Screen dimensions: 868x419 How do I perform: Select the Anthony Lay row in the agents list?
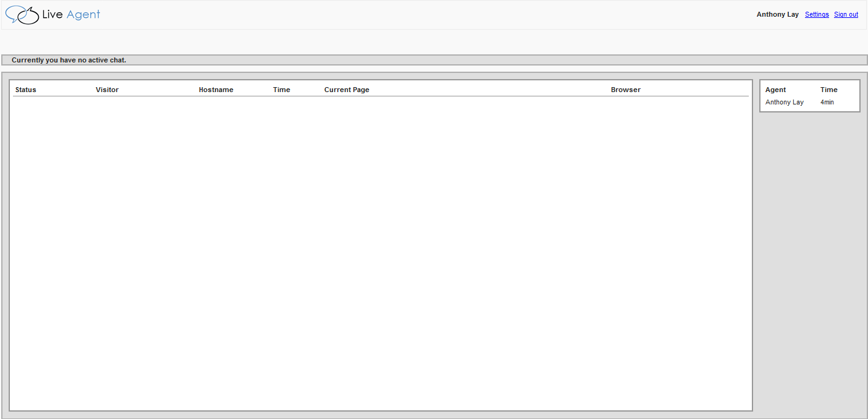click(809, 102)
